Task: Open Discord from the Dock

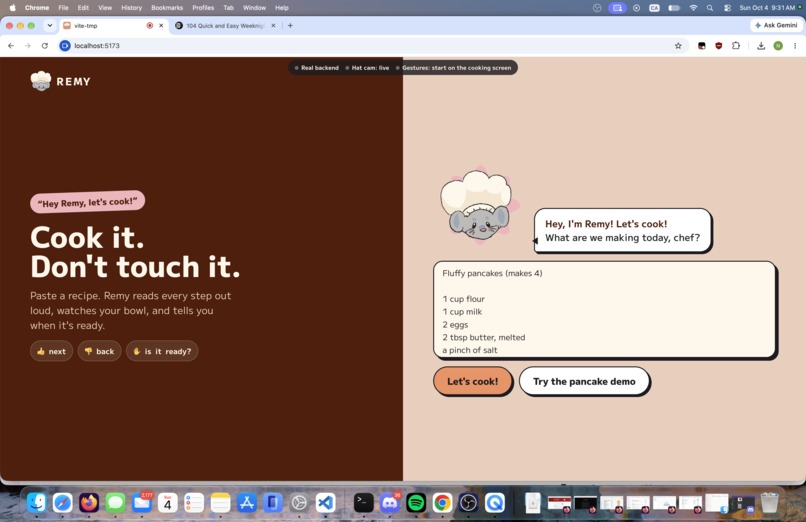Action: click(x=390, y=502)
